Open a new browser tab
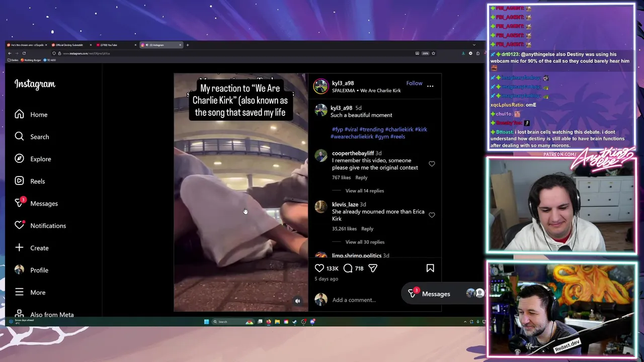 coord(188,45)
